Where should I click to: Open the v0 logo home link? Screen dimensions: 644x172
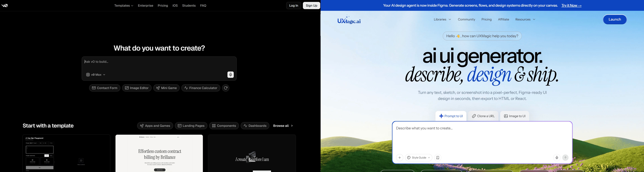5,6
